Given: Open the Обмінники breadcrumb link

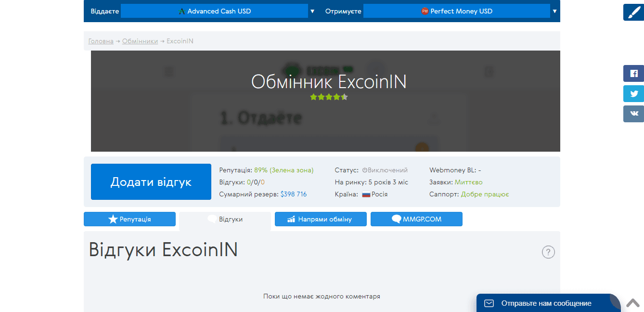Looking at the screenshot, I should pyautogui.click(x=140, y=41).
